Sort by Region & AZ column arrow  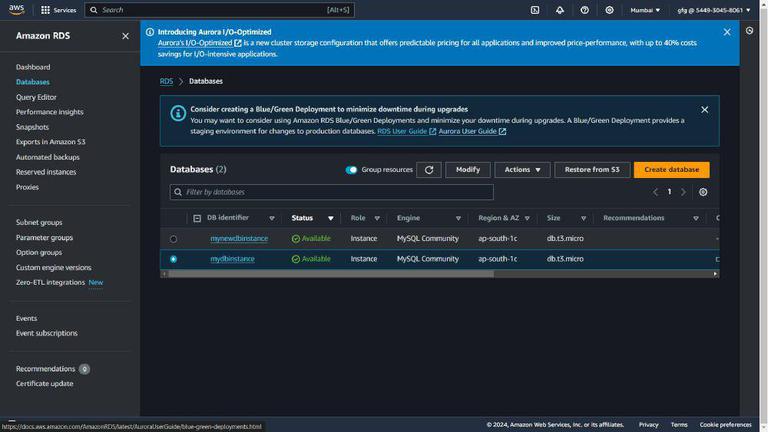click(x=527, y=218)
